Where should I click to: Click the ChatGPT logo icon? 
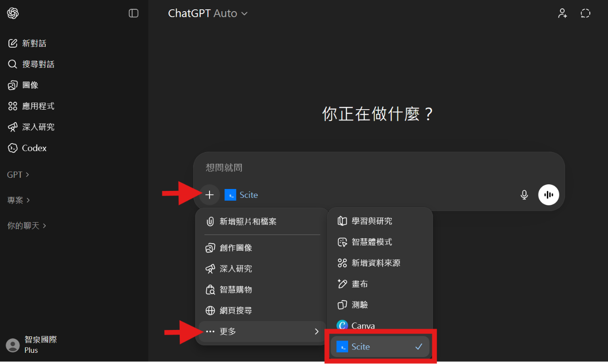tap(13, 13)
